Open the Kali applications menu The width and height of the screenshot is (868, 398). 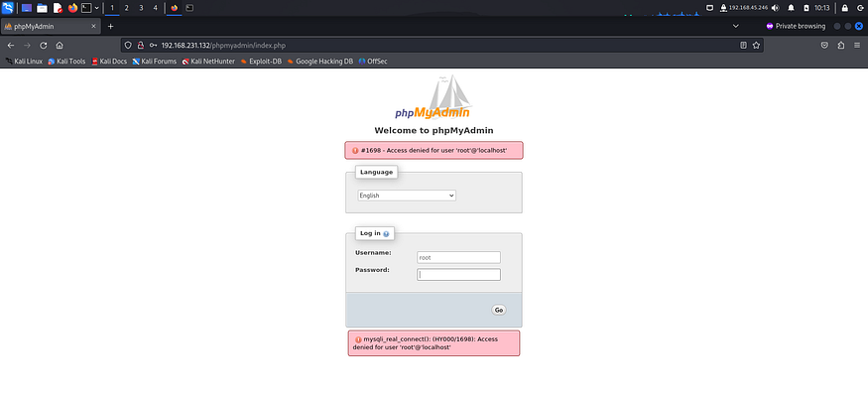pyautogui.click(x=8, y=8)
